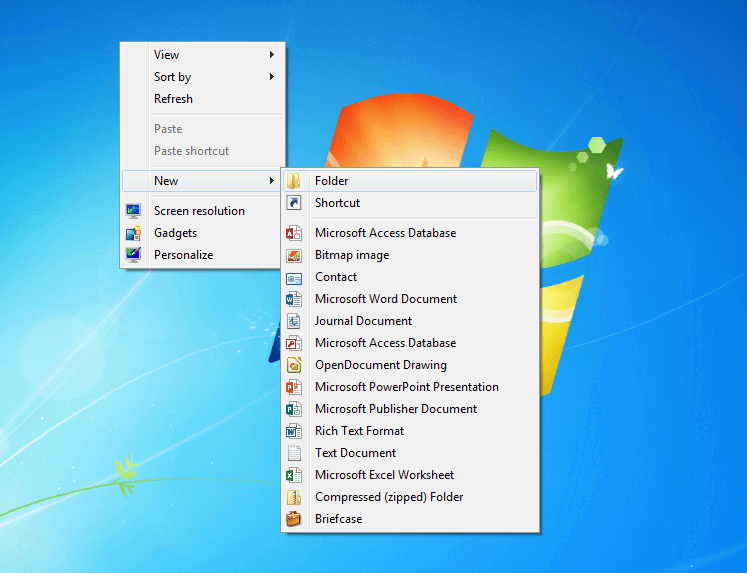
Task: Expand the View submenu arrow
Action: (x=272, y=55)
